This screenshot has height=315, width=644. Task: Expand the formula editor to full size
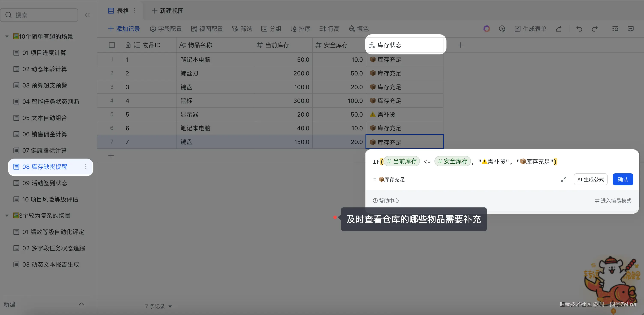563,180
